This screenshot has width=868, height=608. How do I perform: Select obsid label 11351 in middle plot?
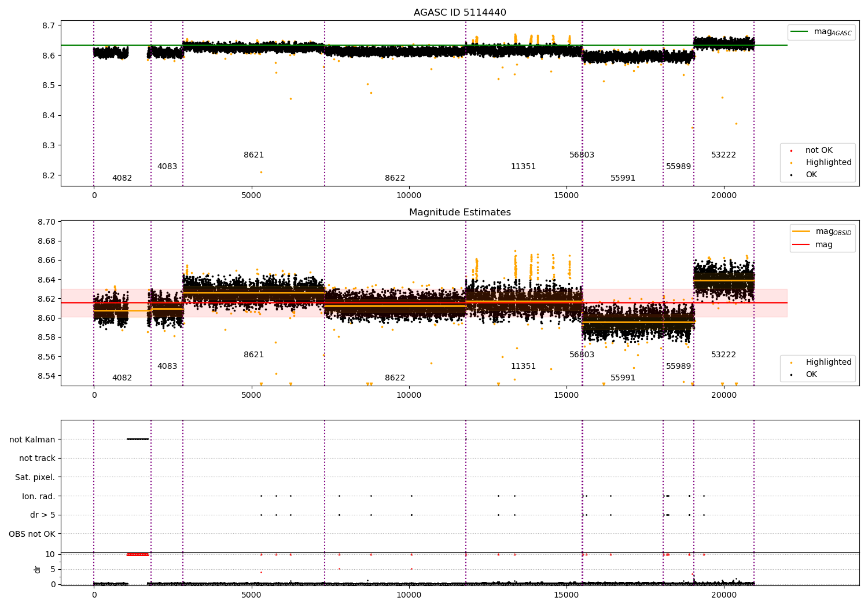click(523, 367)
